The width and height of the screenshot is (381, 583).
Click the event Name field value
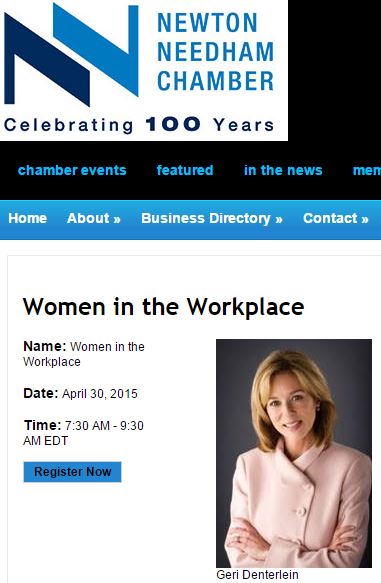click(x=84, y=354)
